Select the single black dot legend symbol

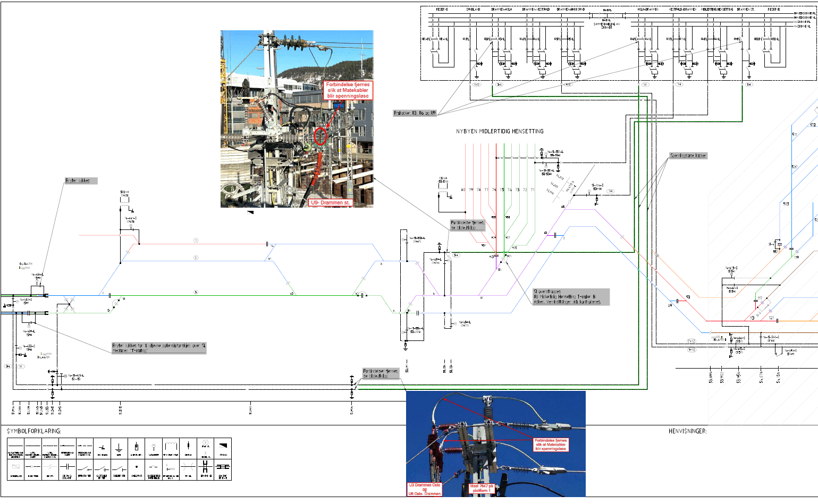pyautogui.click(x=137, y=467)
